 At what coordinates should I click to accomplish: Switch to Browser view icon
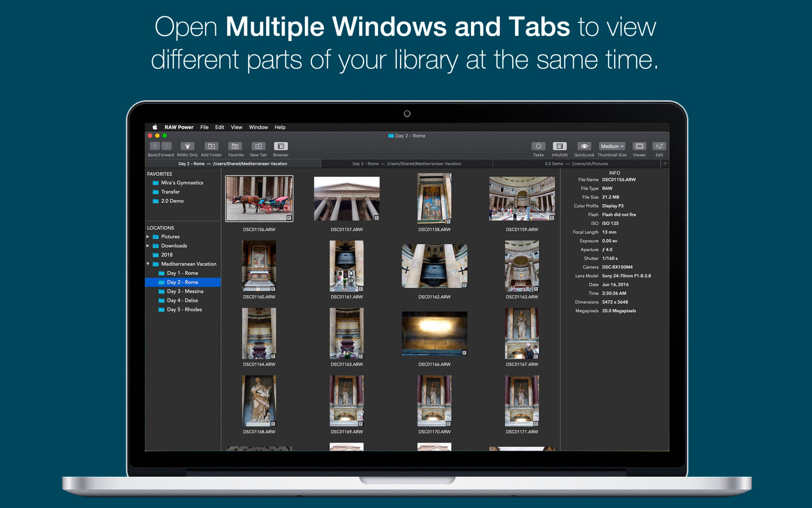pos(281,146)
